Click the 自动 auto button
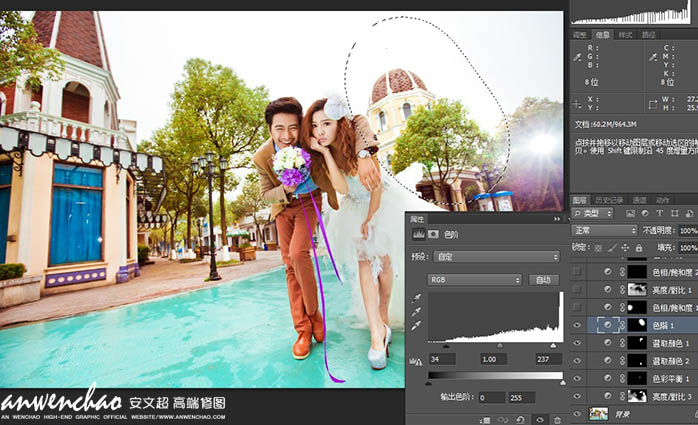Viewport: 698px width, 425px height. click(x=543, y=280)
